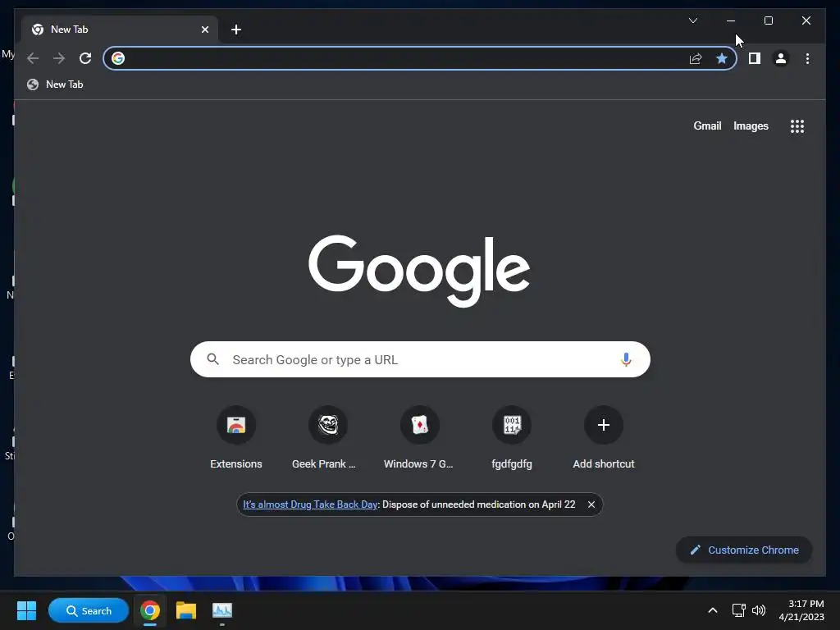Open the Chrome side panel
The image size is (840, 630).
[755, 58]
